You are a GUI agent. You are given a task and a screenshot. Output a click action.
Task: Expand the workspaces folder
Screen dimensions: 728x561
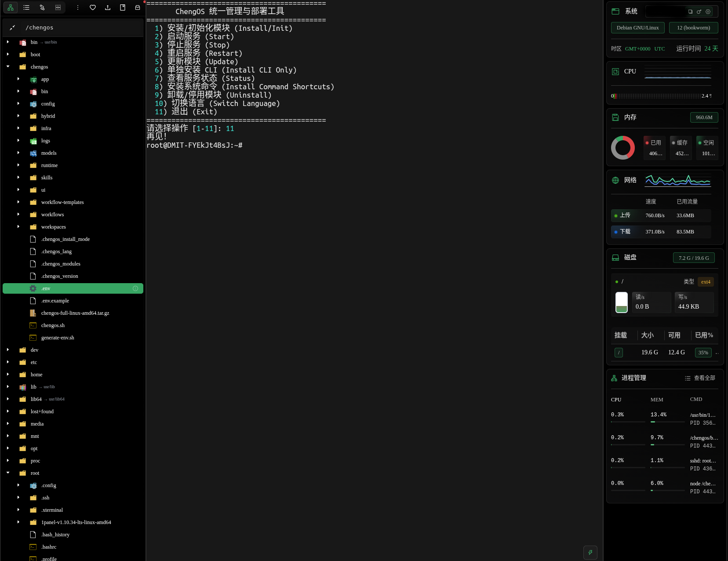[x=18, y=227]
